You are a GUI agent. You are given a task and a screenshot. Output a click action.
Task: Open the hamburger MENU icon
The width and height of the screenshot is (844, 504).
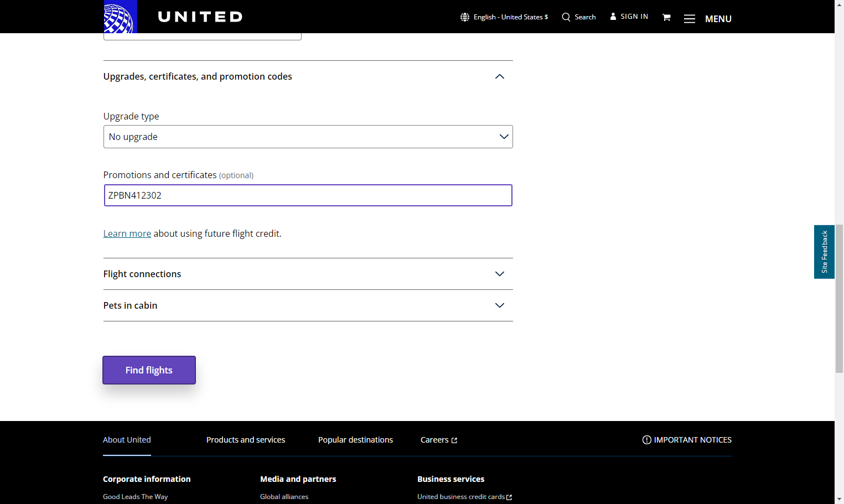point(689,19)
